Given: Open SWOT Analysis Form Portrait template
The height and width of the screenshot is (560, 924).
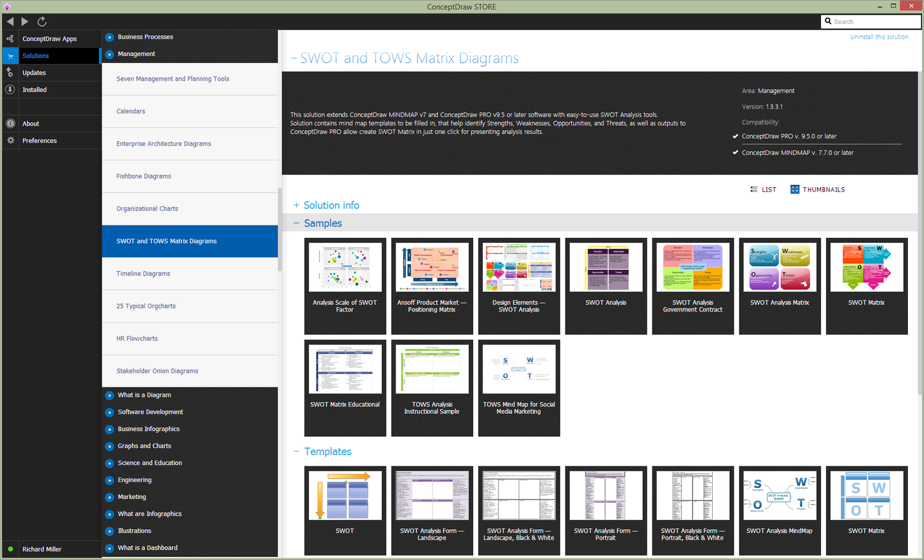Looking at the screenshot, I should tap(606, 510).
